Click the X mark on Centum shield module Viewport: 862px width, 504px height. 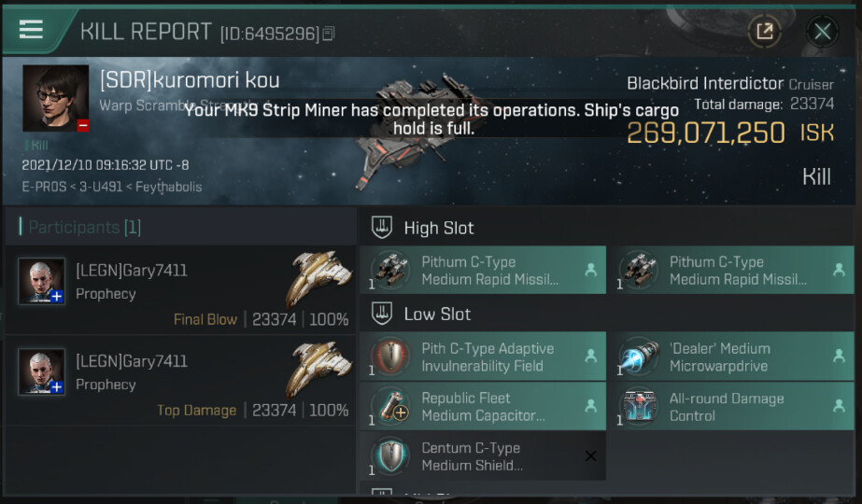click(x=590, y=455)
